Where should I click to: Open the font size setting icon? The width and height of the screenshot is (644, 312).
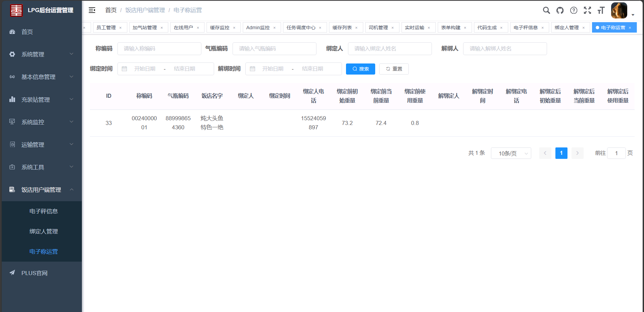coord(601,10)
